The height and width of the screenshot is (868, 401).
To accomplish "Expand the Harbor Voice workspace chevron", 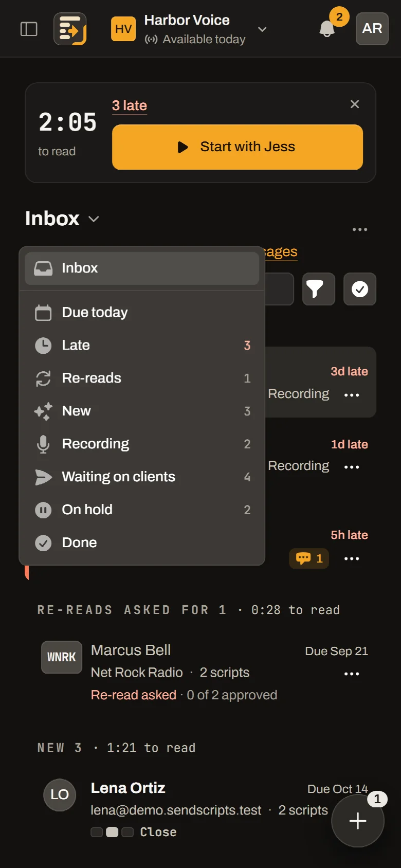I will coord(262,29).
